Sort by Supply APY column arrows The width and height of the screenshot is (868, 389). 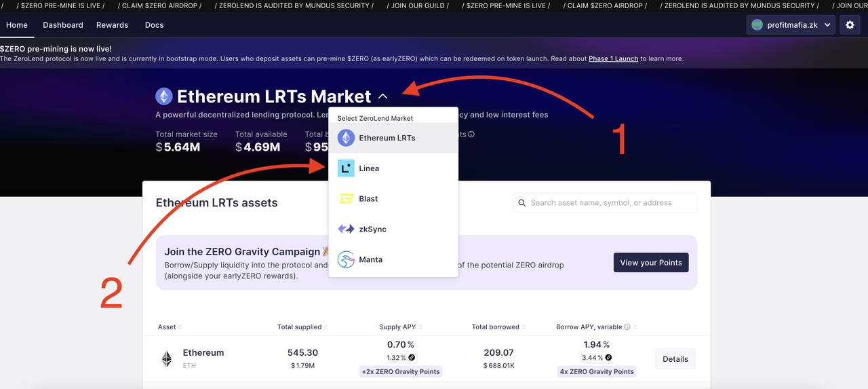pyautogui.click(x=420, y=327)
